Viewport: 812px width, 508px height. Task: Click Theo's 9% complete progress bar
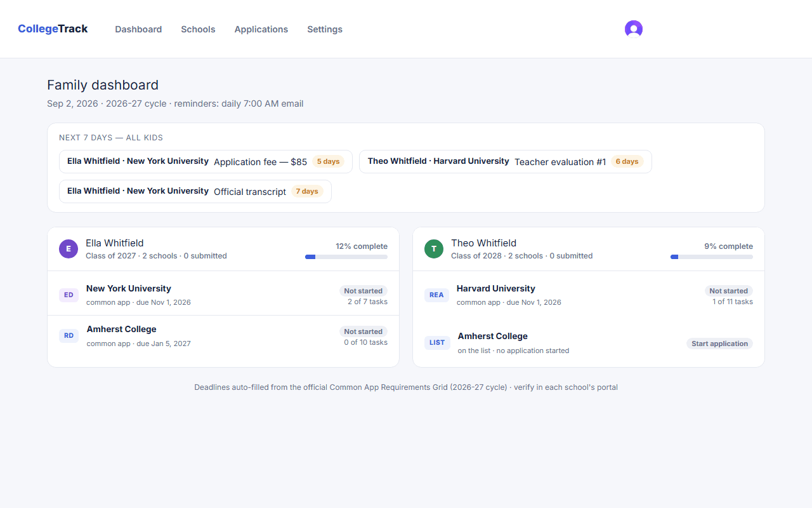coord(712,257)
